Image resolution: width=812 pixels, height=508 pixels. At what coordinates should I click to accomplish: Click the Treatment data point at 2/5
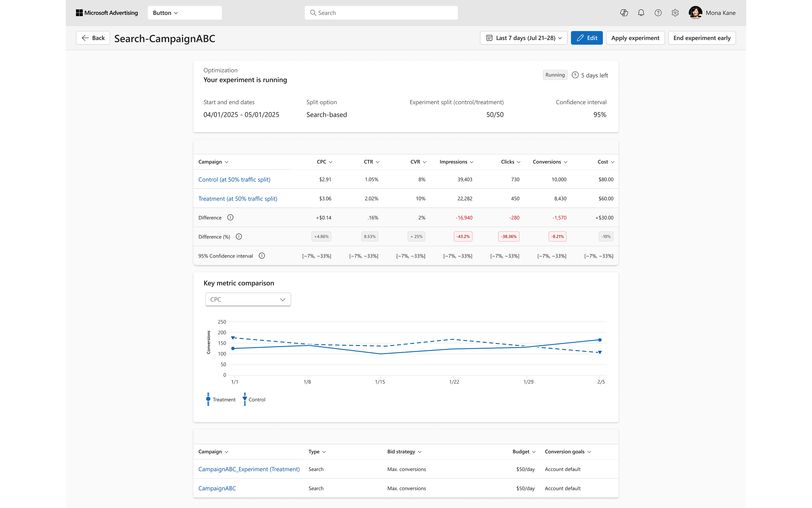600,340
